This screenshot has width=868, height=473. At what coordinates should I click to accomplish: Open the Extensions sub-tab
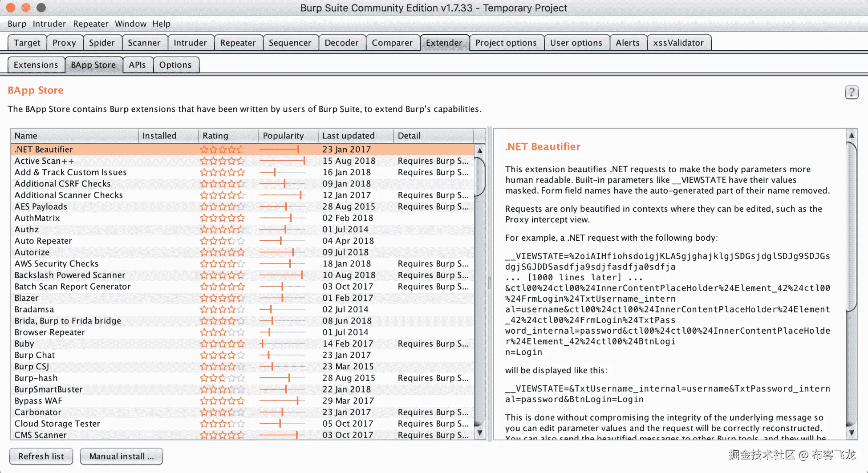[36, 65]
